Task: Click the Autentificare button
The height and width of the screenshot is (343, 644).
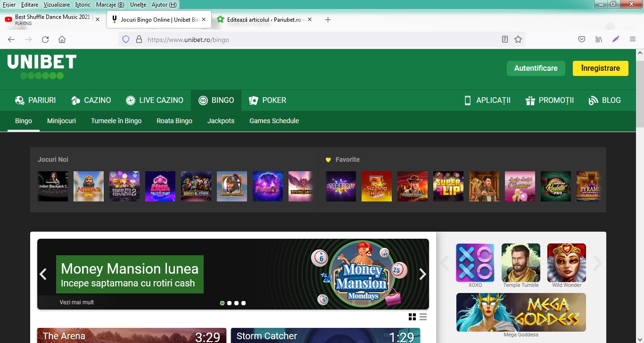Action: coord(536,68)
